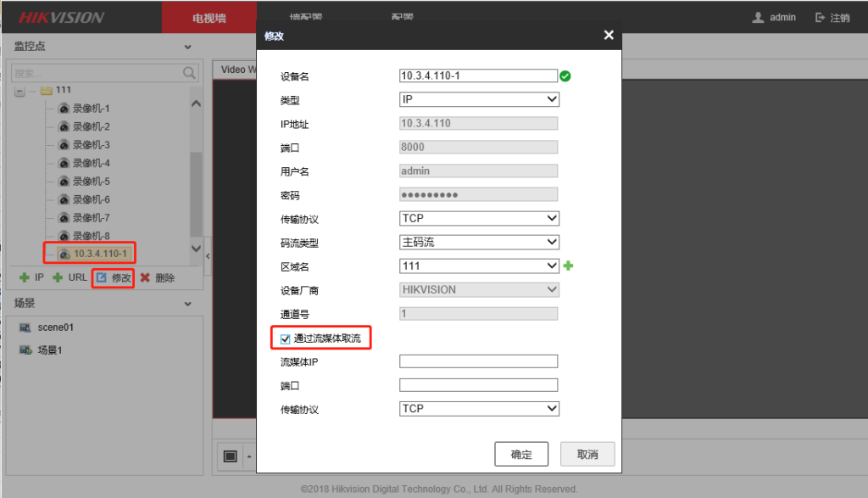Open the 类型 IP dropdown
868x498 pixels.
(479, 98)
